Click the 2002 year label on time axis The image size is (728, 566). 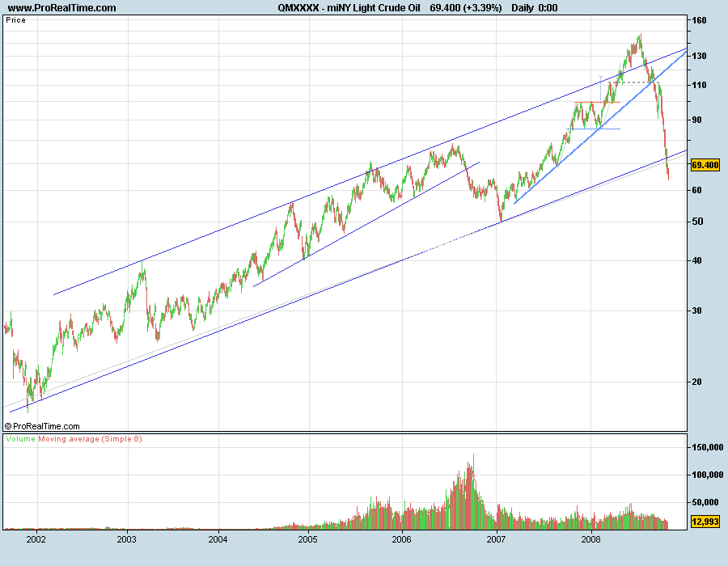coord(36,539)
